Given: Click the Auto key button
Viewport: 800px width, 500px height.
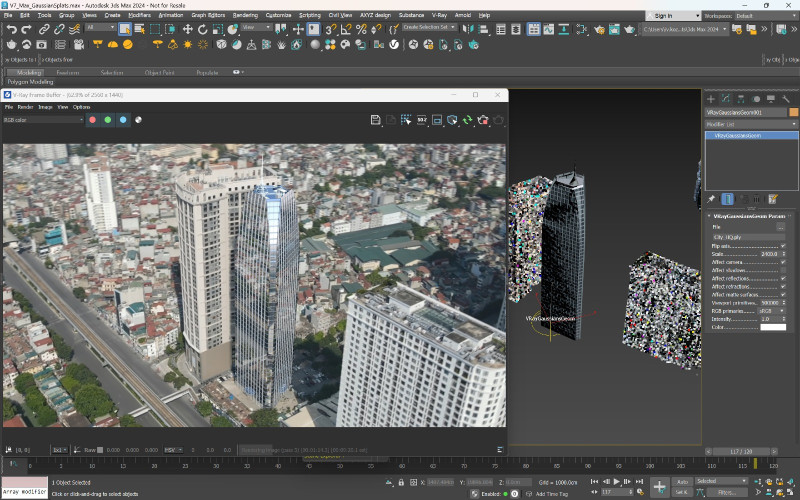Looking at the screenshot, I should pyautogui.click(x=682, y=482).
